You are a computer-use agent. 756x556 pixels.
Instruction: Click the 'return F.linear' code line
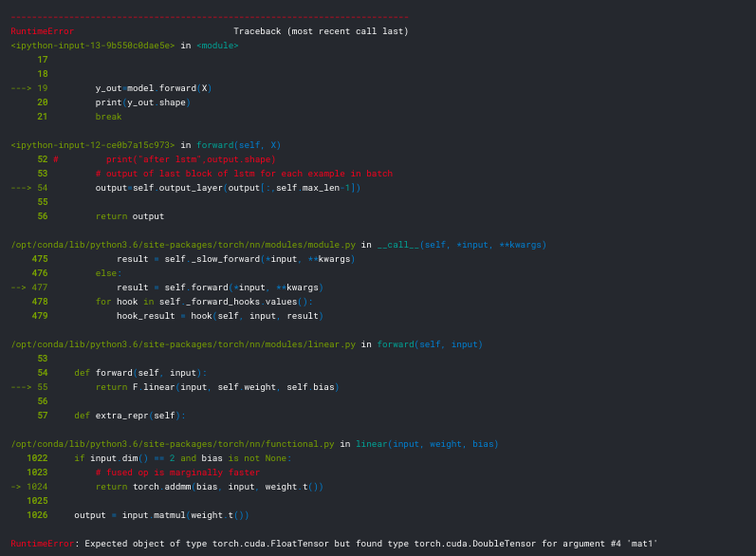[x=216, y=387]
